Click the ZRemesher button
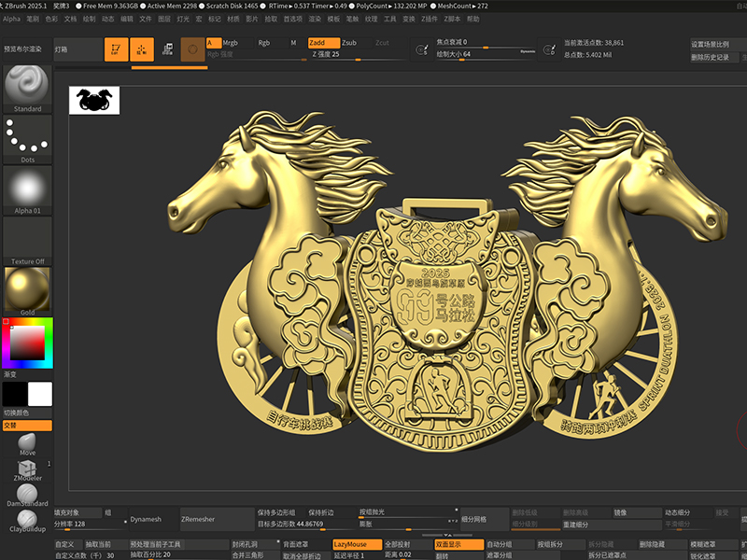747x560 pixels. (218, 519)
